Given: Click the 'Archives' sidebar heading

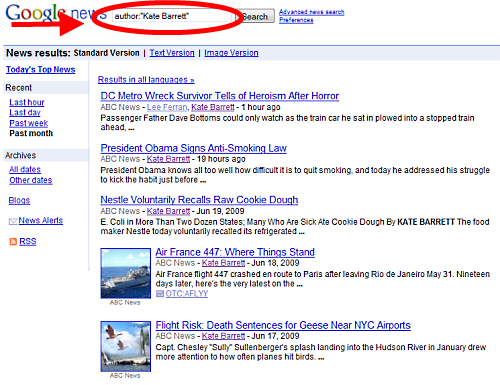Looking at the screenshot, I should click(x=20, y=156).
